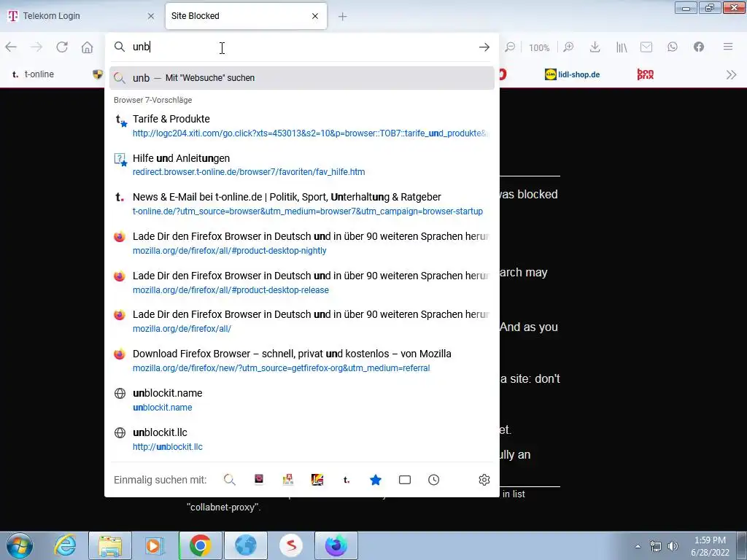The width and height of the screenshot is (747, 560).
Task: Pick the Firefox product-desktop-release suggestion
Action: 301,282
